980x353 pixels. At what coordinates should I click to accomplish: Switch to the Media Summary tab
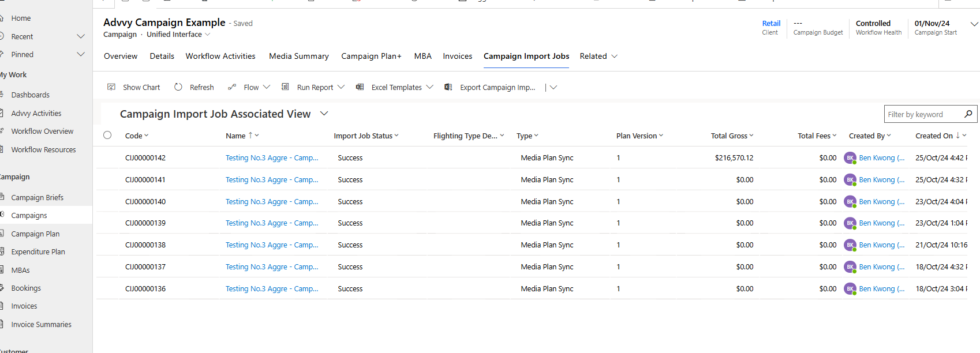[298, 56]
